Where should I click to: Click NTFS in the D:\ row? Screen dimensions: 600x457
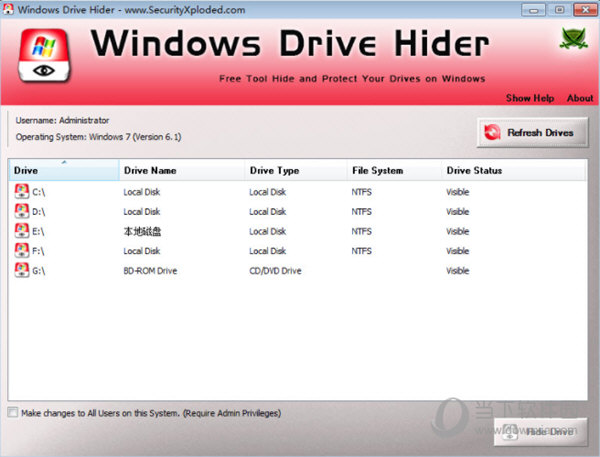tap(362, 212)
